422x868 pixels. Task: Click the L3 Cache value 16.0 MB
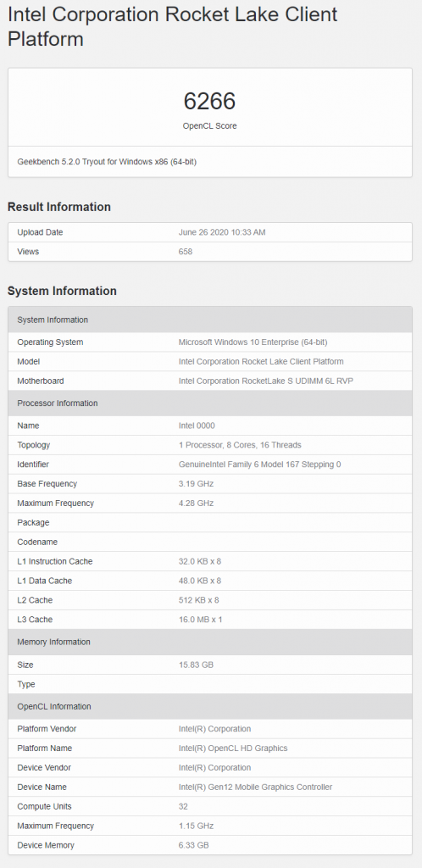click(200, 620)
